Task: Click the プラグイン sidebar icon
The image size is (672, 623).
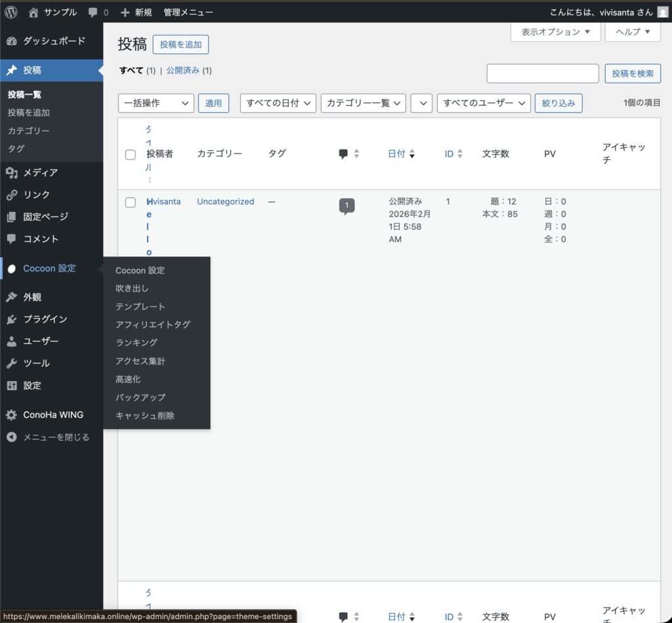Action: click(x=12, y=319)
